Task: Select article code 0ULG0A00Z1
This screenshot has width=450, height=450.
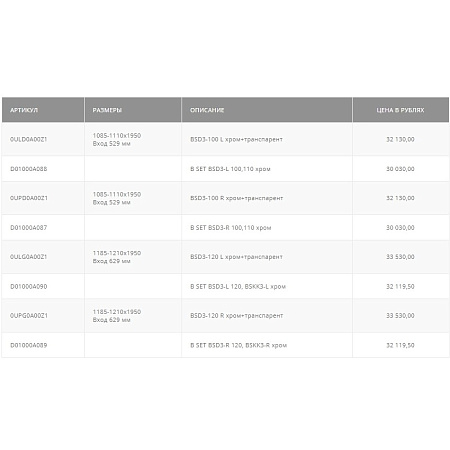Action: (29, 257)
